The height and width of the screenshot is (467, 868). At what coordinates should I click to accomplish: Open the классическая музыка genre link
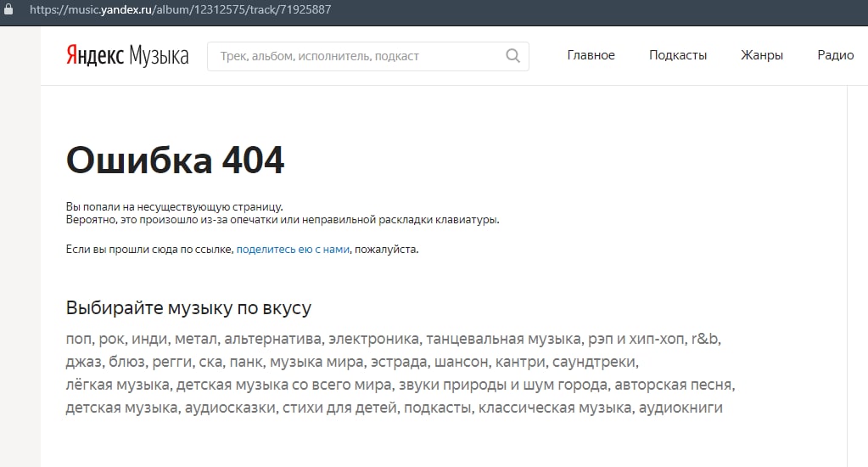point(555,408)
